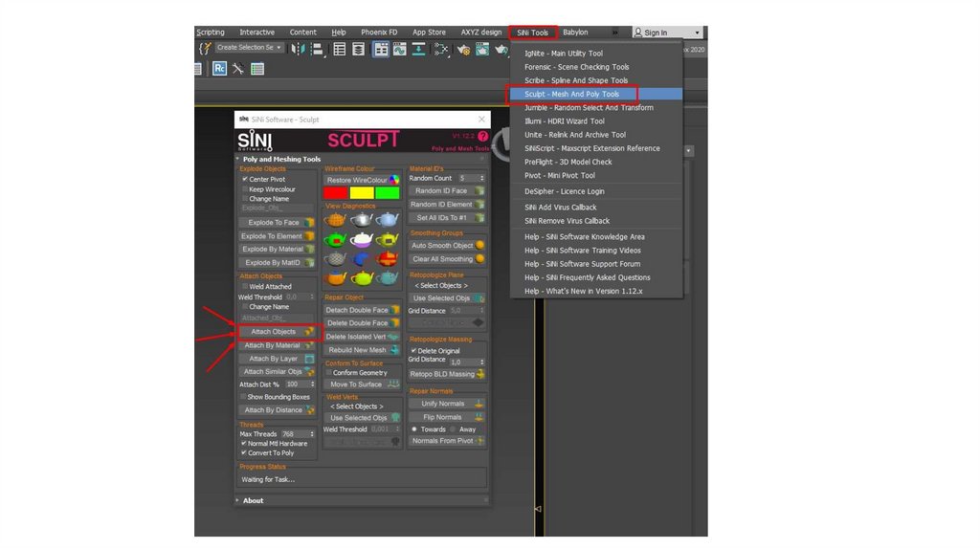This screenshot has width=980, height=549.
Task: Click green teapot with red patch
Action: pos(335,239)
